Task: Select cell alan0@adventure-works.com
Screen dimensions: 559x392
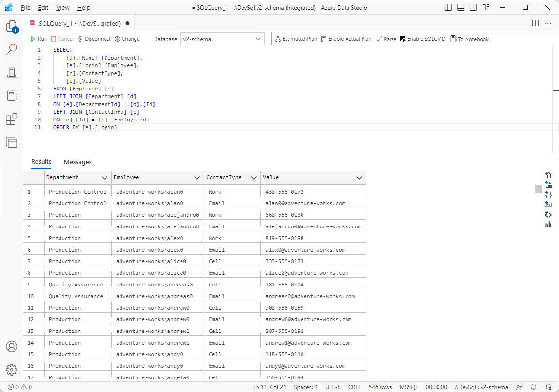Action: coord(313,203)
